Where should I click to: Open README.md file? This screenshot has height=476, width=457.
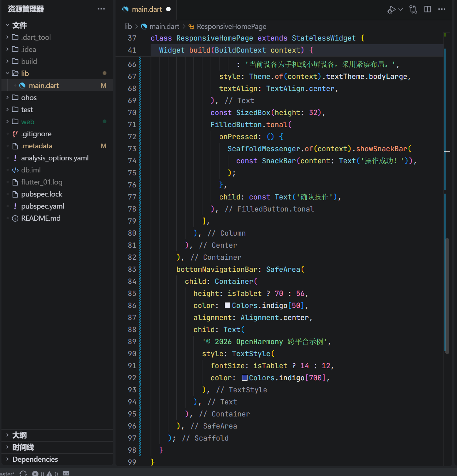[x=57, y=218]
